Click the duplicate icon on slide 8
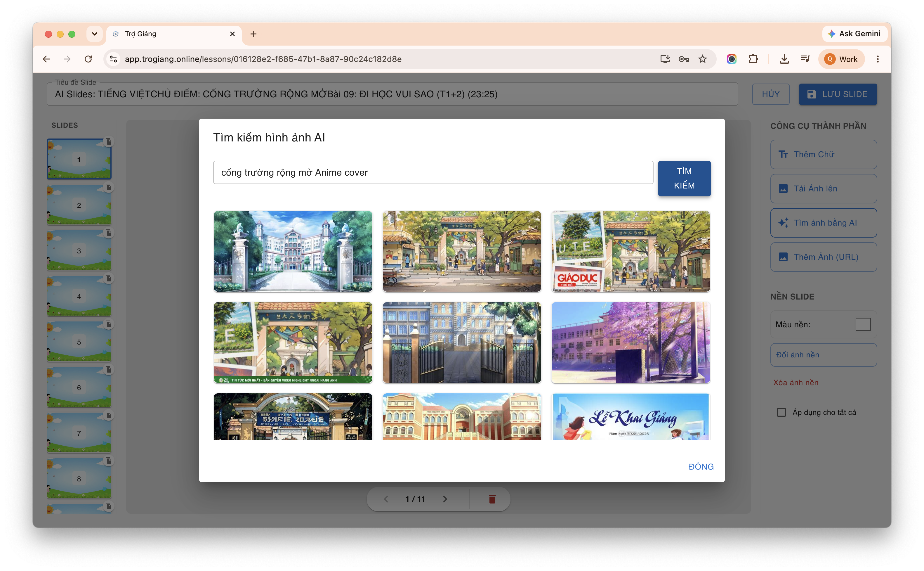The height and width of the screenshot is (571, 924). pos(108,461)
